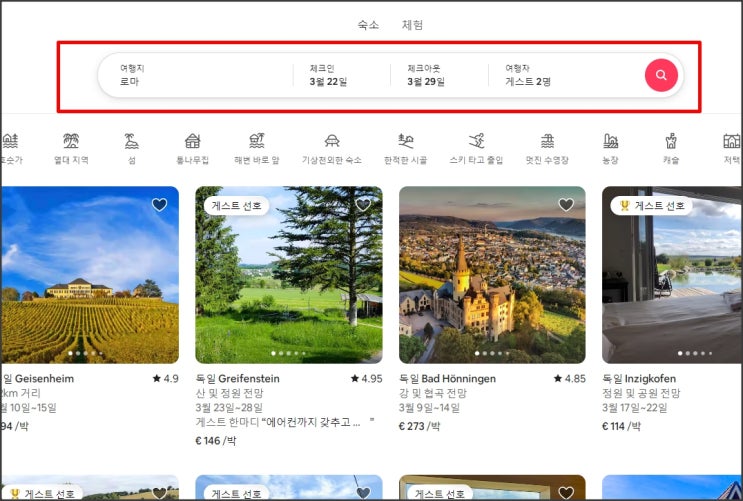743x501 pixels.
Task: Edit the 여행지 destination field showing 로마
Action: pos(197,75)
